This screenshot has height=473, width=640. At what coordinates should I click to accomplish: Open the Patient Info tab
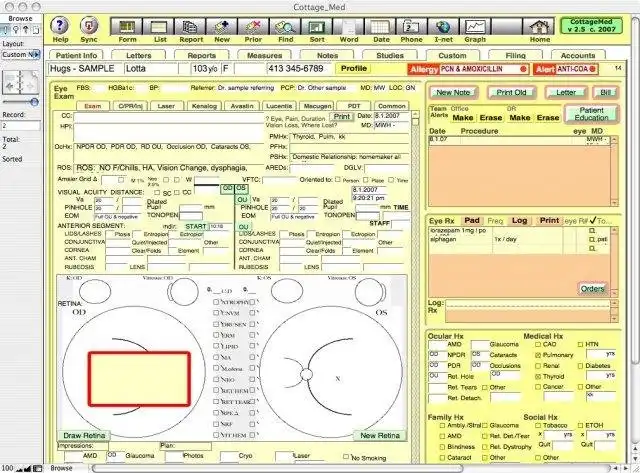(76, 56)
